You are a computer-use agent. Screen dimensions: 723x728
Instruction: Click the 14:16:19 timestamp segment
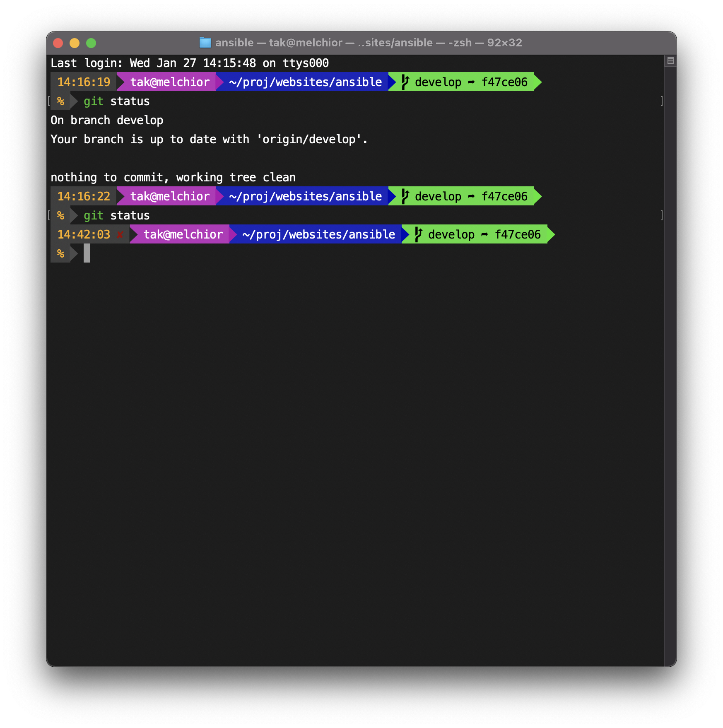tap(84, 82)
